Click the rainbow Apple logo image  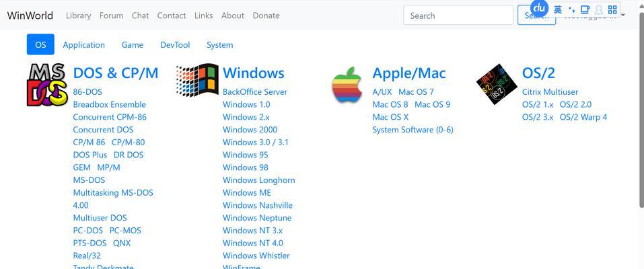point(347,84)
